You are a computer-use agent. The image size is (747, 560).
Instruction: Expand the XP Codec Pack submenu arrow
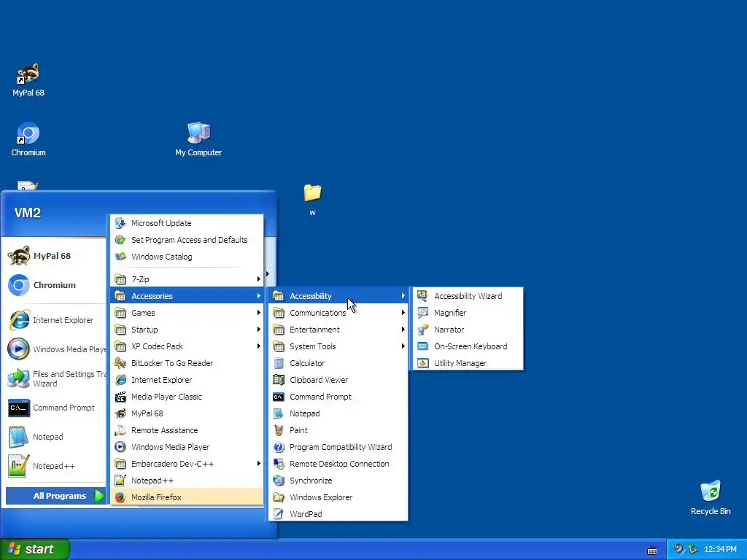(x=259, y=346)
